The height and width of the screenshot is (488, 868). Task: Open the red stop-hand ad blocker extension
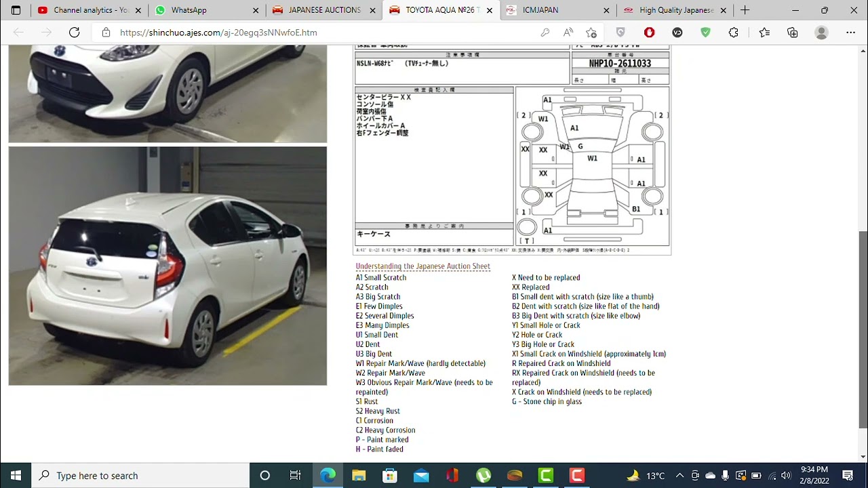649,33
